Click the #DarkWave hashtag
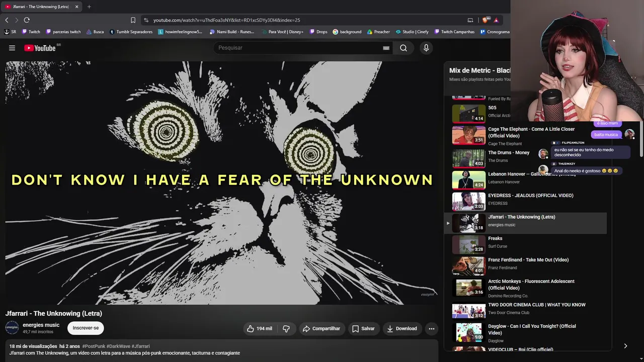Image resolution: width=644 pixels, height=362 pixels. 118,346
